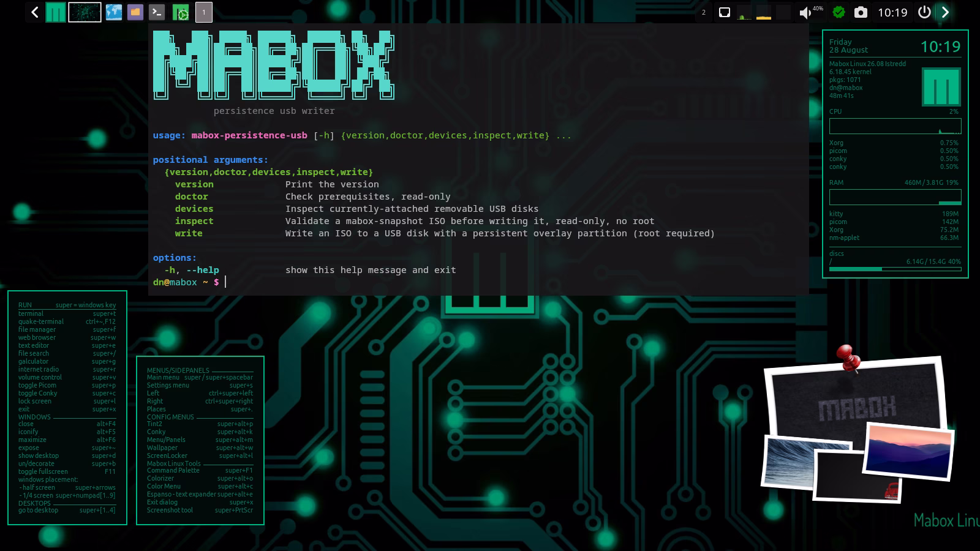This screenshot has width=980, height=551.
Task: Click the green update-check badge icon
Action: point(839,12)
